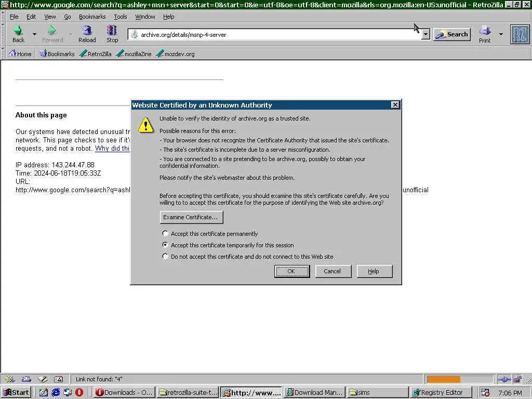Close the Unknown Authority dialog with X
532x399 pixels.
point(395,105)
